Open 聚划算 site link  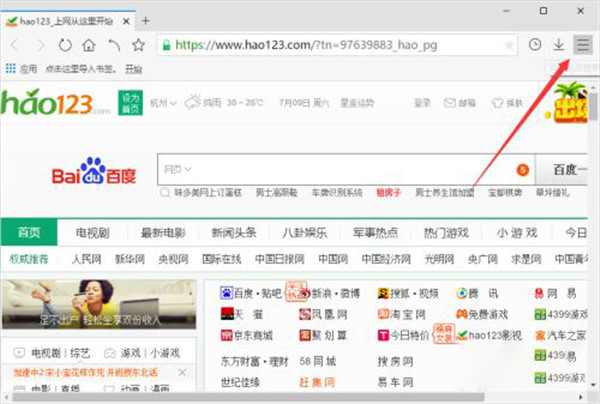pyautogui.click(x=323, y=336)
